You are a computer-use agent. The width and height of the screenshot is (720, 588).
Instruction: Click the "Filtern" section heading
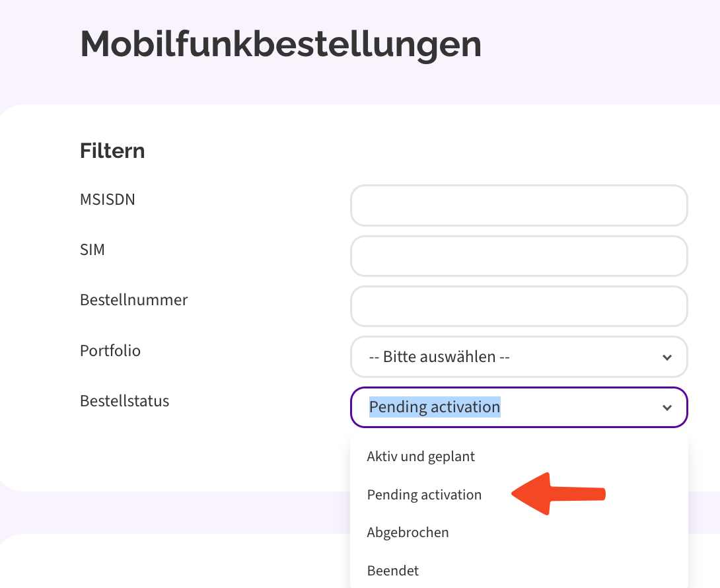(112, 150)
